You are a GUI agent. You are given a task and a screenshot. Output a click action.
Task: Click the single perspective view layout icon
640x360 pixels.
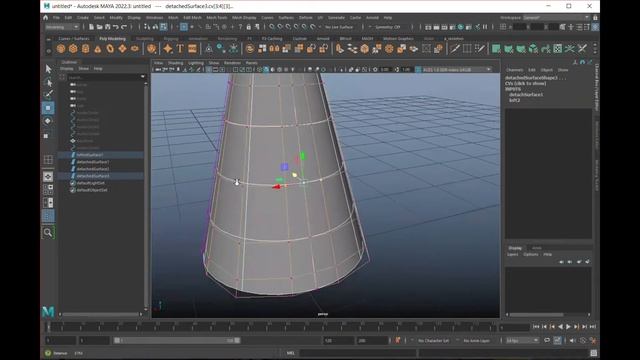pos(48,176)
